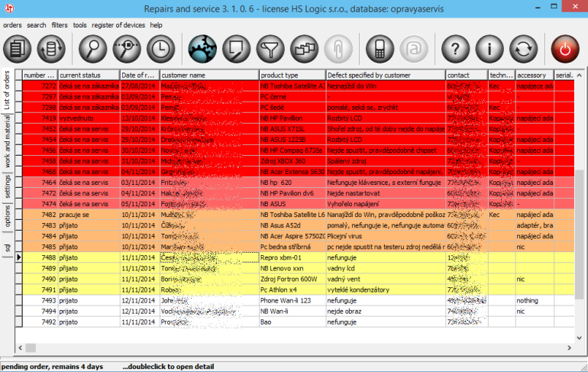
Task: Sort by accessory column header
Action: point(535,76)
